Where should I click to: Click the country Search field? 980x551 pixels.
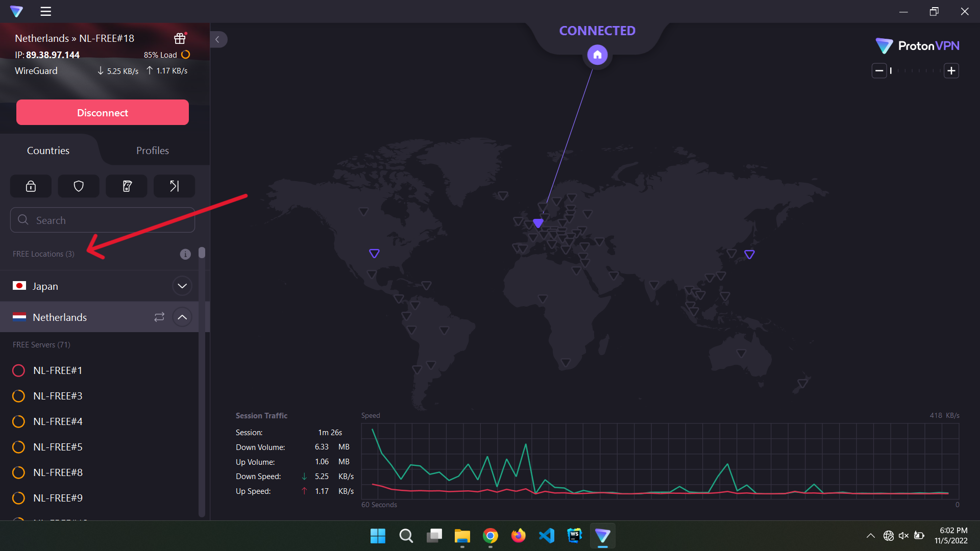(x=102, y=220)
